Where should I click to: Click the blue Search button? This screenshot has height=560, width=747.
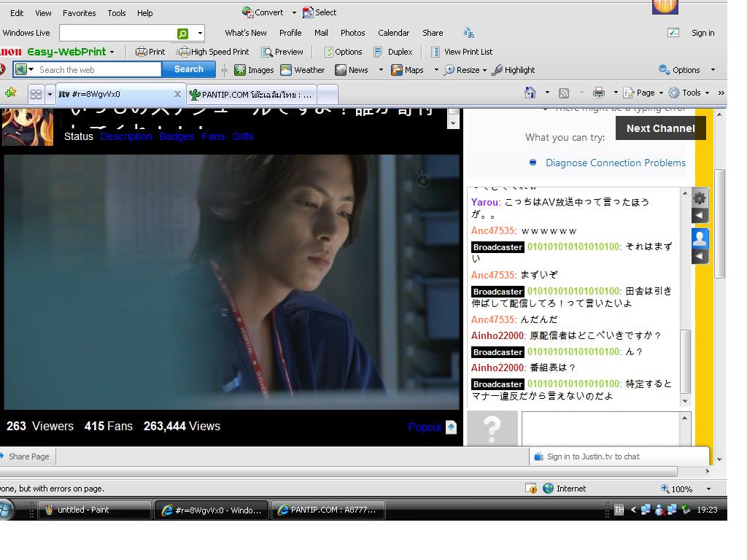tap(189, 69)
